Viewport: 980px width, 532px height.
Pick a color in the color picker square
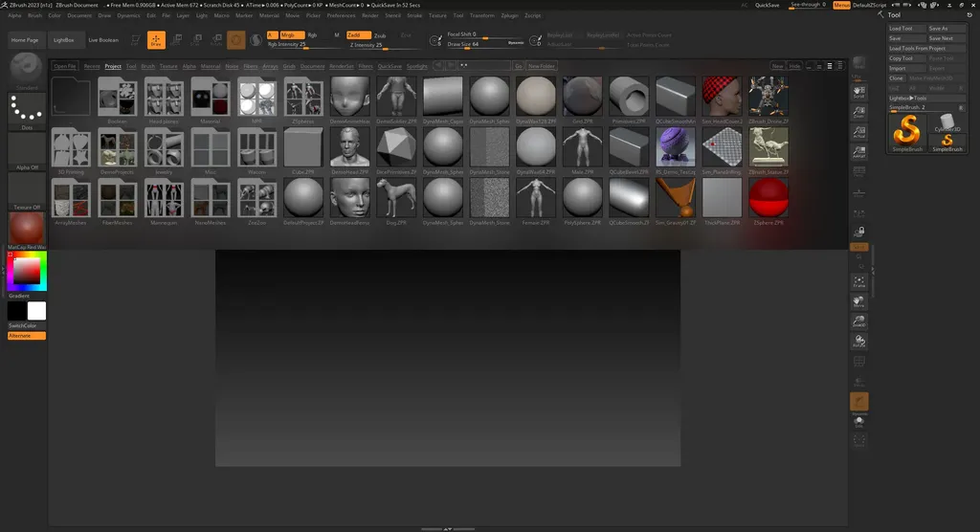27,272
